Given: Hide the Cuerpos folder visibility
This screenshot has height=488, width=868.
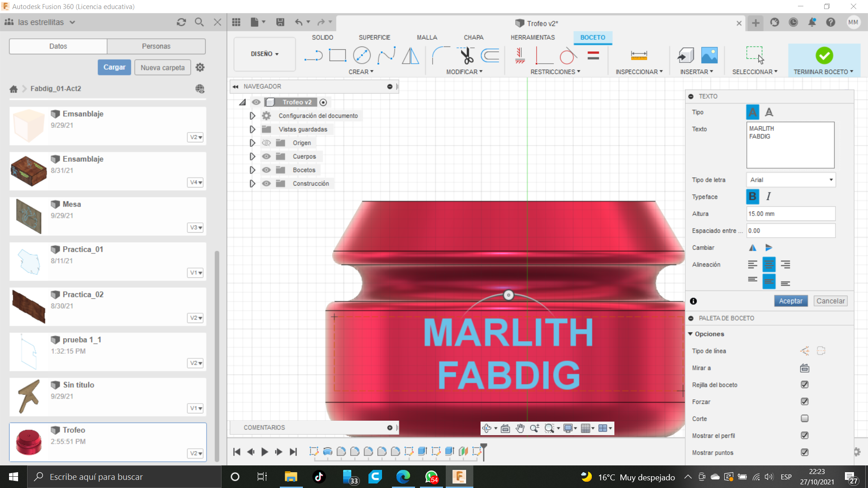Looking at the screenshot, I should coord(266,156).
